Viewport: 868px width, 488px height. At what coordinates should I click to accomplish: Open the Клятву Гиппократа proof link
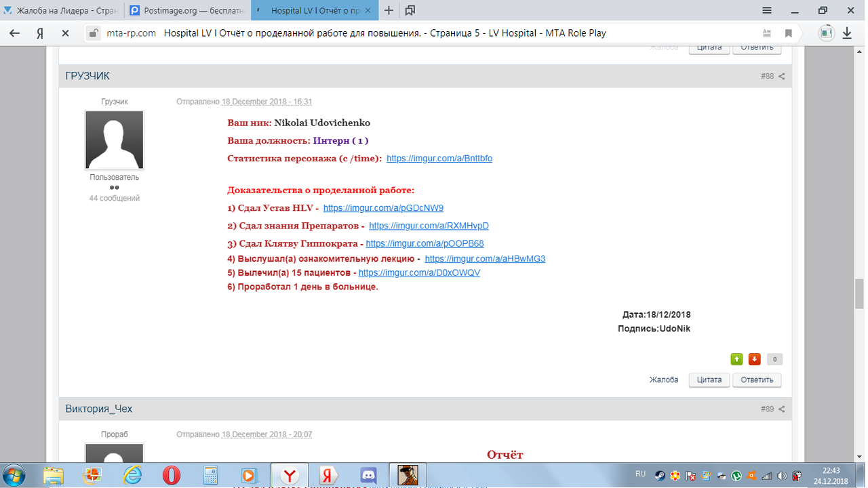[425, 243]
